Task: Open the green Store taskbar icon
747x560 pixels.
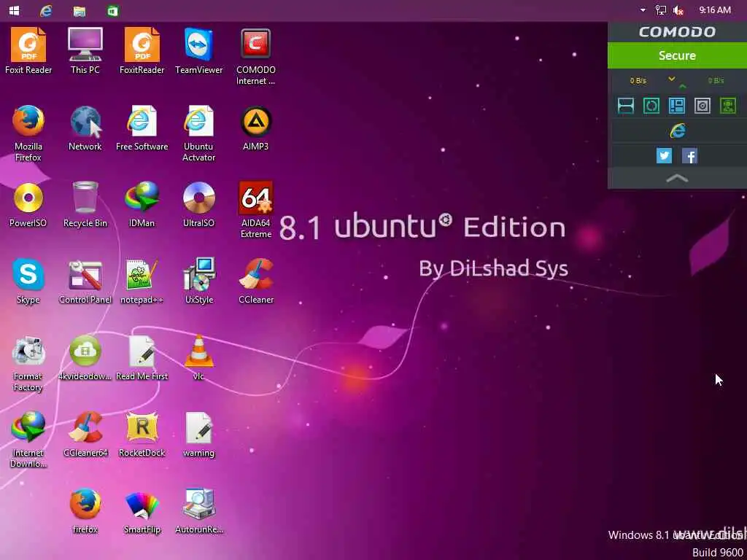Action: coord(113,10)
